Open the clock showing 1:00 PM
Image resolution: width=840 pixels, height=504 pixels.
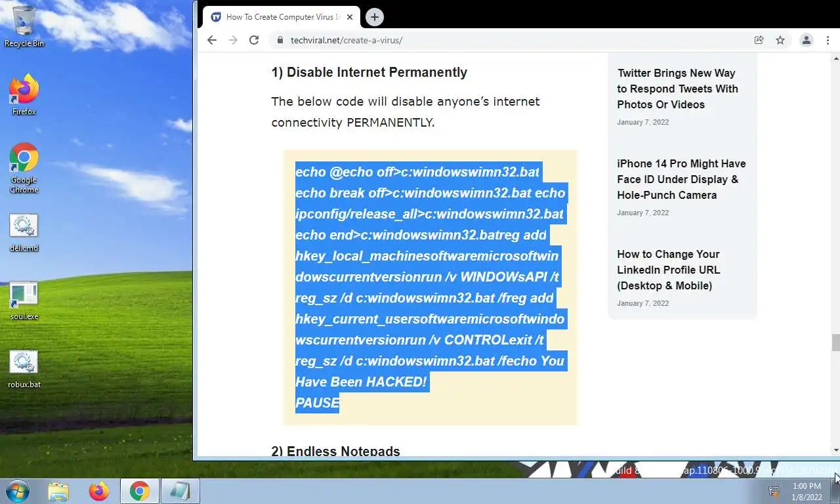807,492
